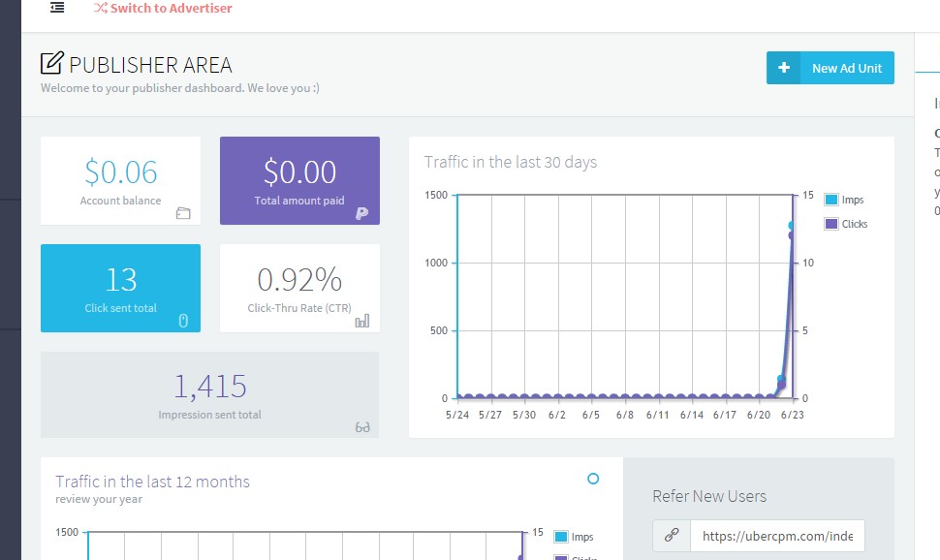Select the referral URL input field
This screenshot has width=940, height=560.
click(x=776, y=536)
